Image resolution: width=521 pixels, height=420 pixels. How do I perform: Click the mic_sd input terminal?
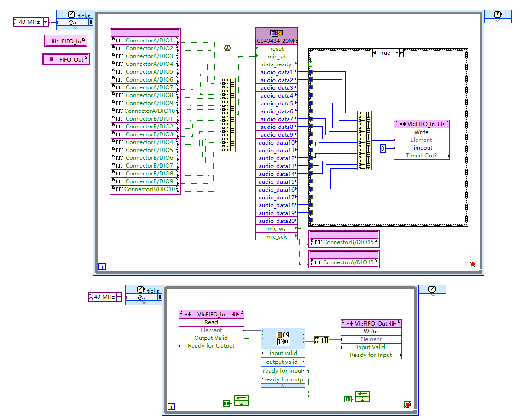pyautogui.click(x=277, y=57)
